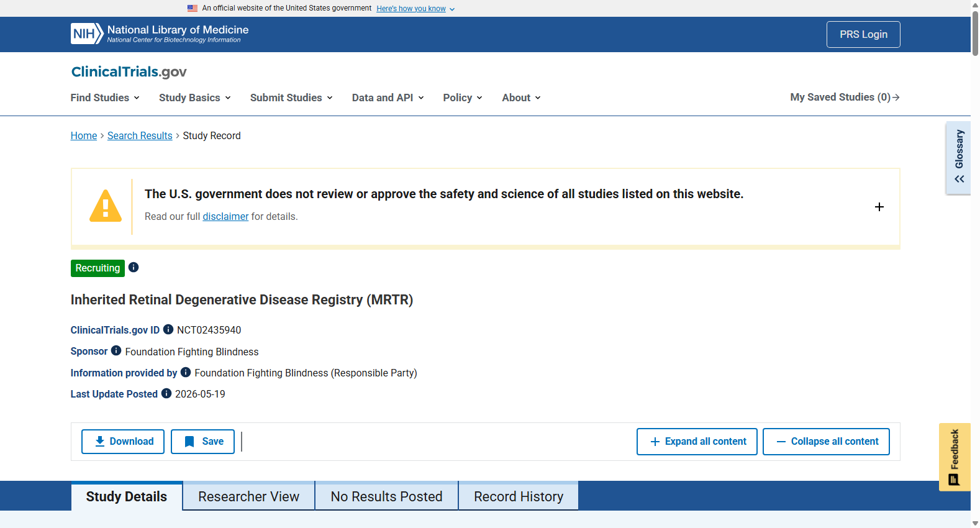The image size is (980, 528).
Task: Save this study with the Save button
Action: click(203, 442)
